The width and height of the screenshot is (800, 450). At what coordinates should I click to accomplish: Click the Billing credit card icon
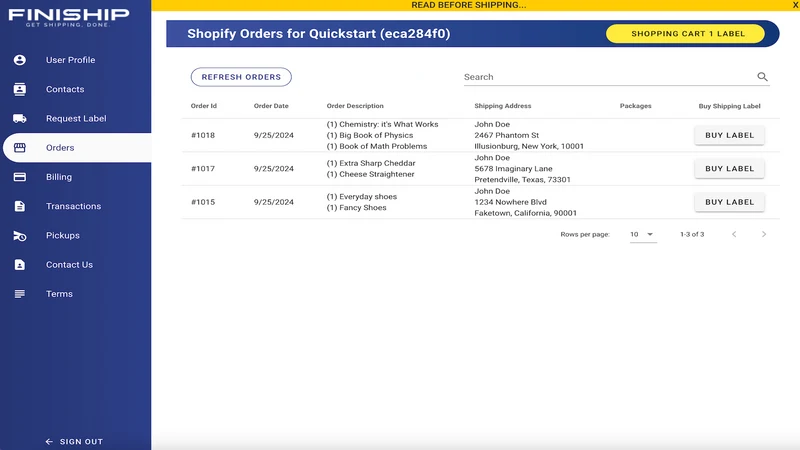[19, 177]
